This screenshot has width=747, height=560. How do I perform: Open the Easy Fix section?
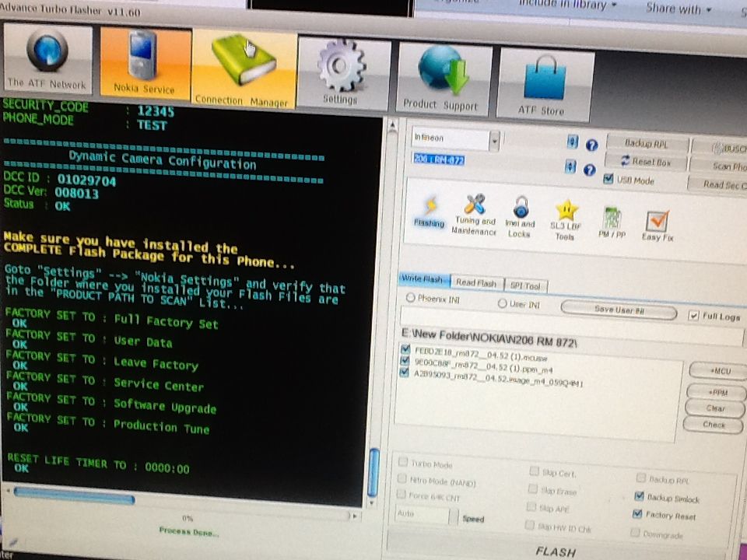(658, 224)
